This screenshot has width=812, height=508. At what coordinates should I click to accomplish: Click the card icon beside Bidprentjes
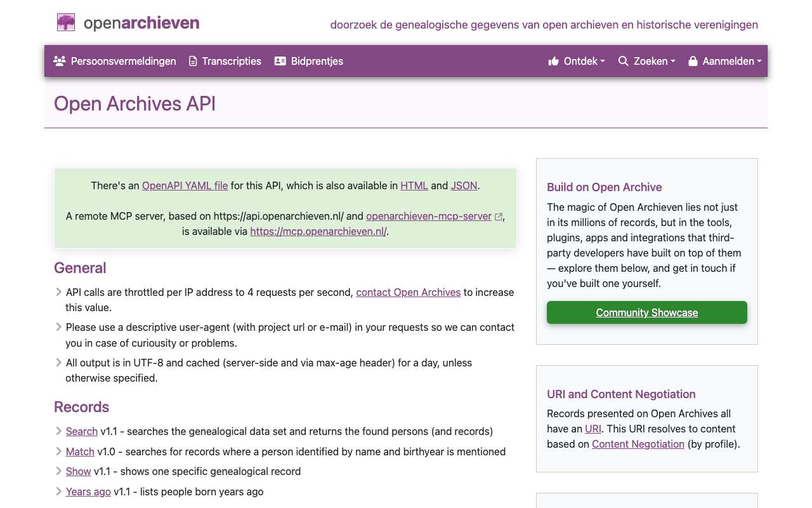tap(280, 61)
